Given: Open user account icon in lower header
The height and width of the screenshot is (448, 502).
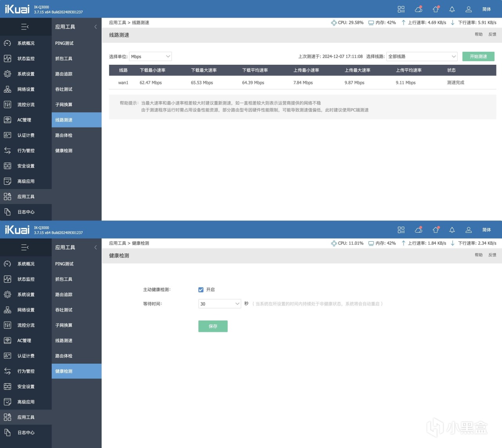Looking at the screenshot, I should click(x=468, y=230).
